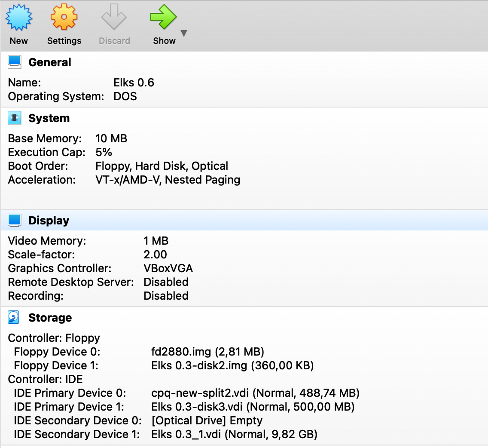This screenshot has height=448, width=488.
Task: Click the Show label in toolbar
Action: point(164,41)
